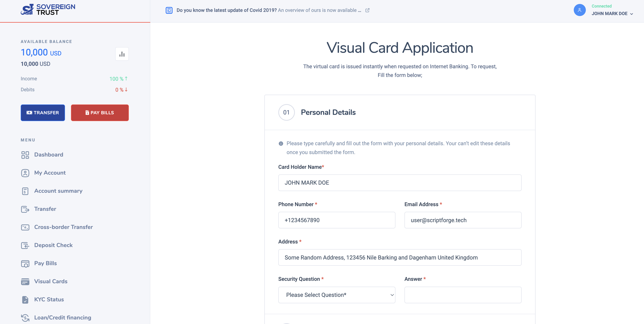This screenshot has height=324, width=644.
Task: Click the blue TRANSFER button
Action: [43, 113]
